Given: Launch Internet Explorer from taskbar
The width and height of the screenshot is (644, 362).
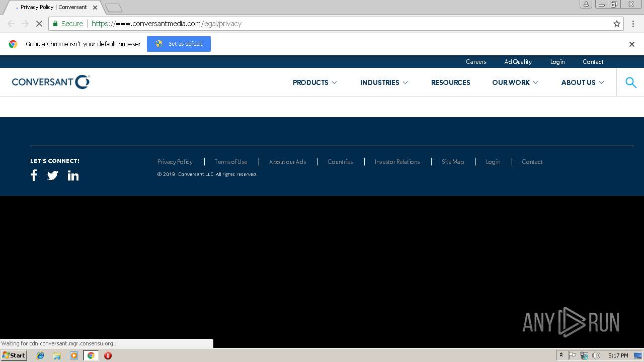Looking at the screenshot, I should tap(40, 355).
